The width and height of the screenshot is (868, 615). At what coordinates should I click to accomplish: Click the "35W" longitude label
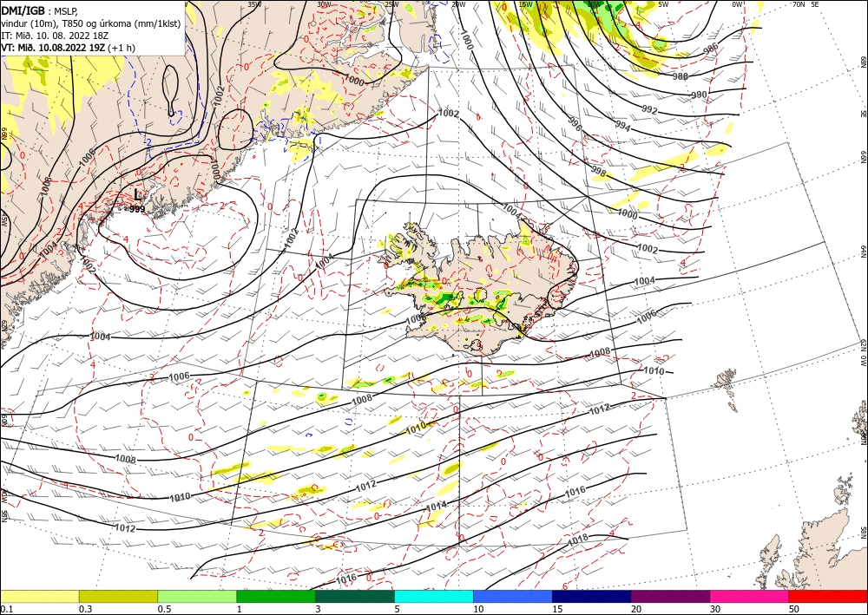click(254, 4)
